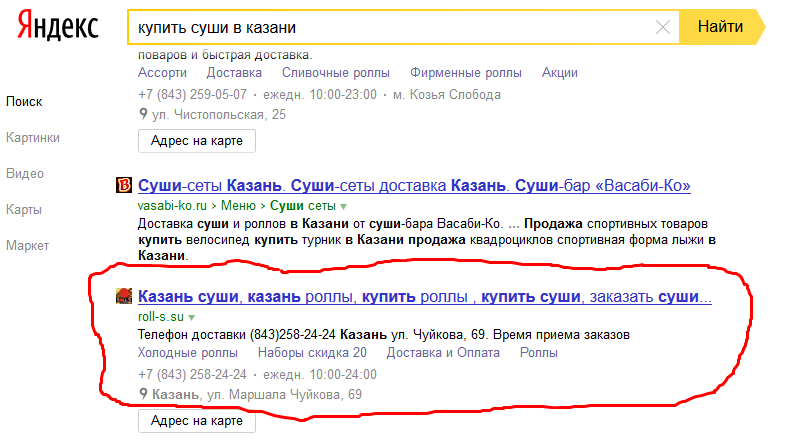
Task: Visit the Наборы скидка 20 sitelink
Action: [x=312, y=353]
